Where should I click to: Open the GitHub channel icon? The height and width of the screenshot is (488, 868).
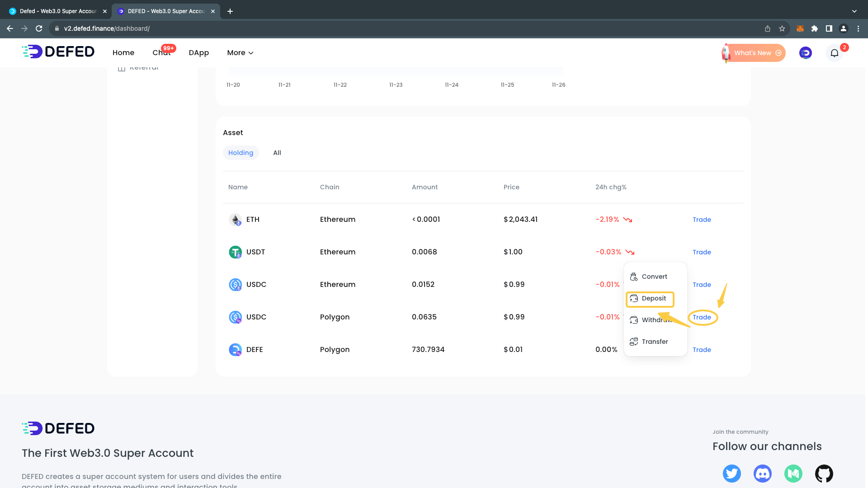tap(824, 474)
